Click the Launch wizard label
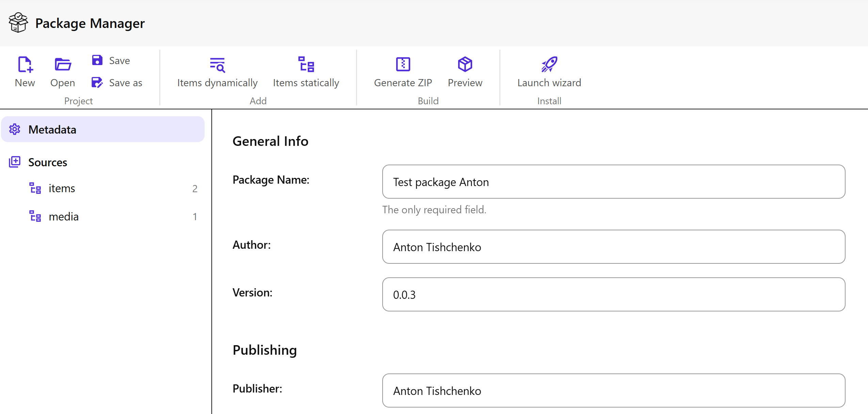Image resolution: width=868 pixels, height=414 pixels. [x=549, y=83]
